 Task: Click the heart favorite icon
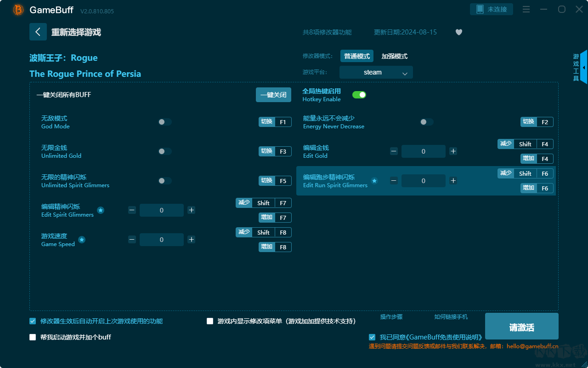(x=459, y=32)
